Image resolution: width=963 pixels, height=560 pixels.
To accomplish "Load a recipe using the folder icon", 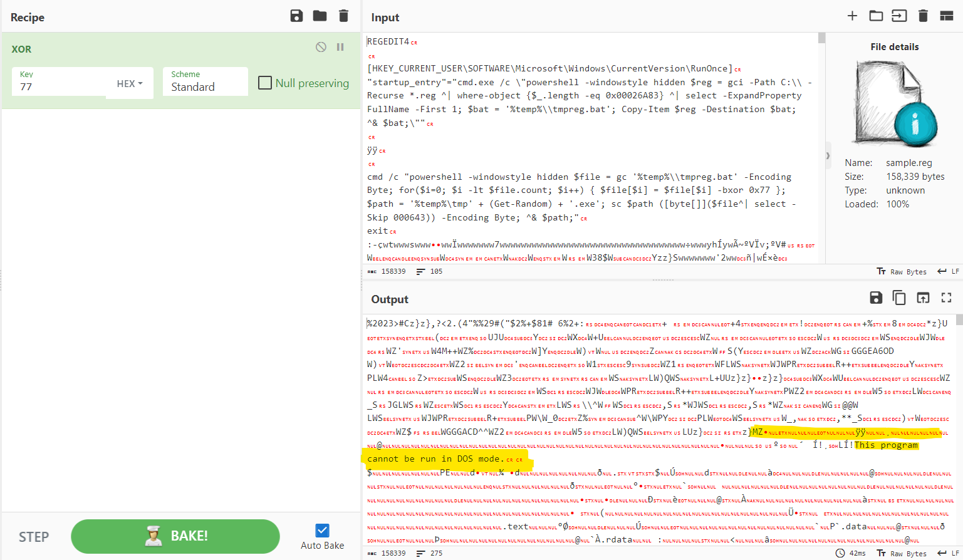I will [320, 16].
